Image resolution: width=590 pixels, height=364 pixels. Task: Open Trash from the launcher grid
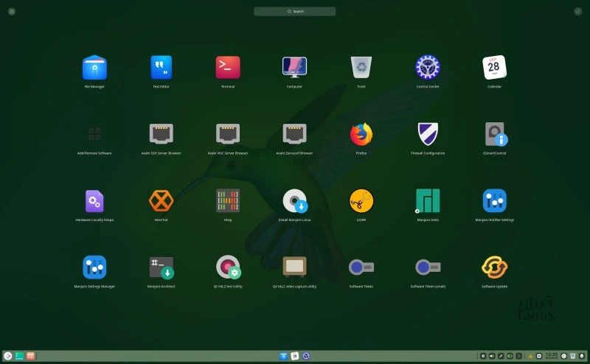click(361, 68)
